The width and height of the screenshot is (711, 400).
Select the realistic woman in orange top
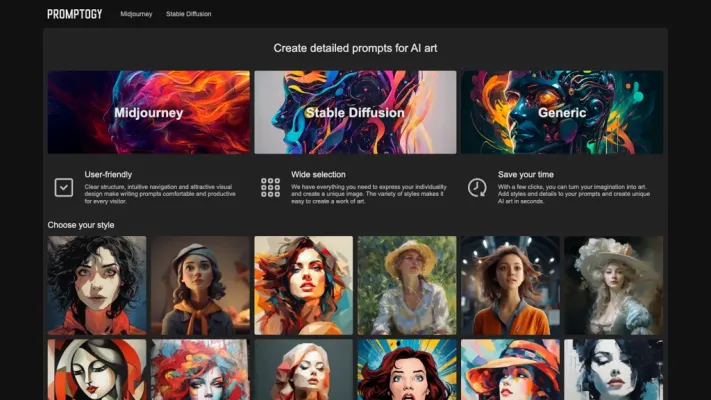click(x=510, y=285)
